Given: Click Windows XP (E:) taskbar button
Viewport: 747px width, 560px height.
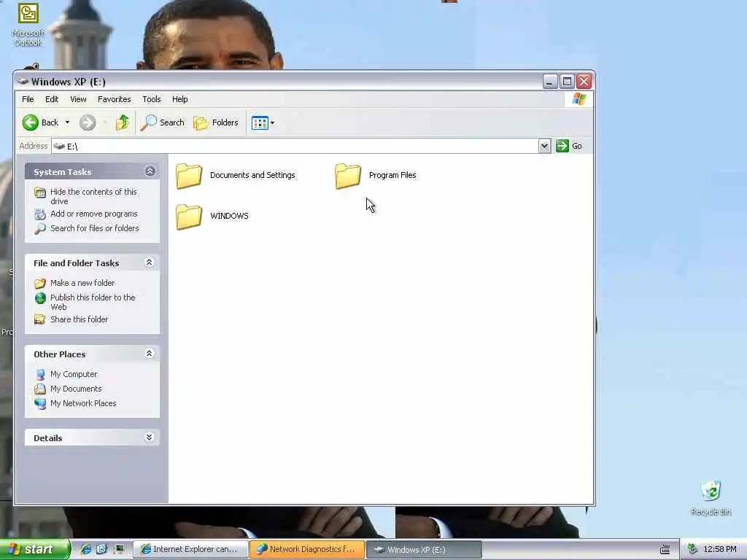Looking at the screenshot, I should point(424,550).
